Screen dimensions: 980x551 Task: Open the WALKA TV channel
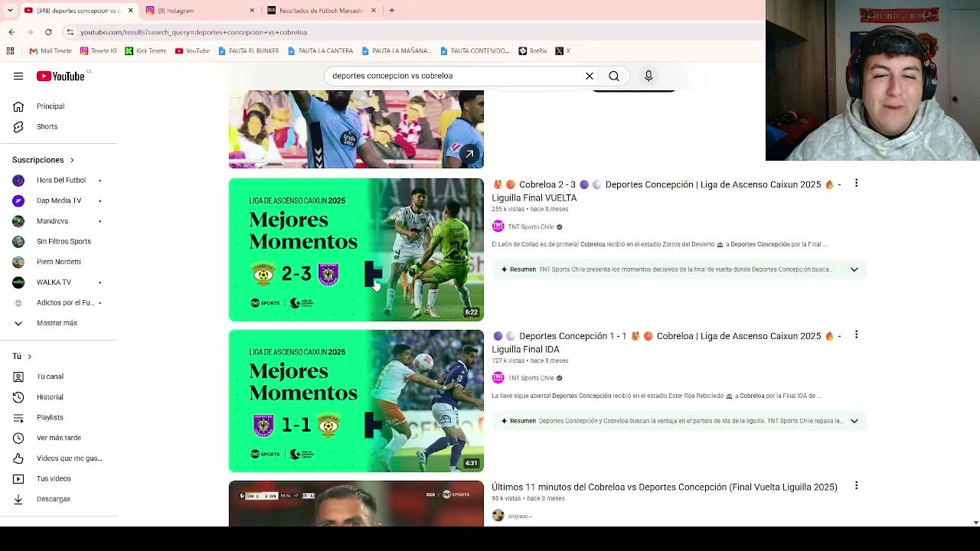54,282
